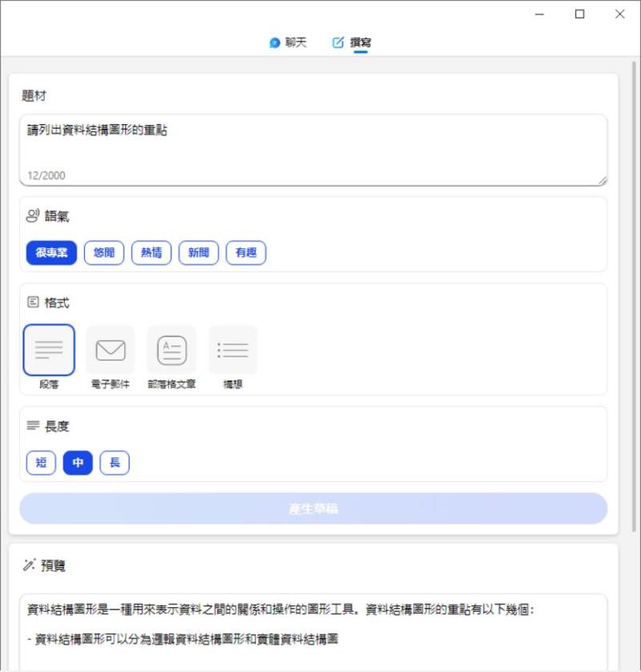Minimize the window
This screenshot has width=641, height=672.
(539, 14)
